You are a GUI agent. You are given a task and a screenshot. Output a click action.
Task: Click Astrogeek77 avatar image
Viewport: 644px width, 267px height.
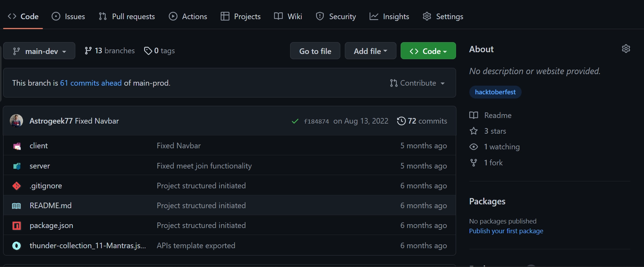(16, 121)
